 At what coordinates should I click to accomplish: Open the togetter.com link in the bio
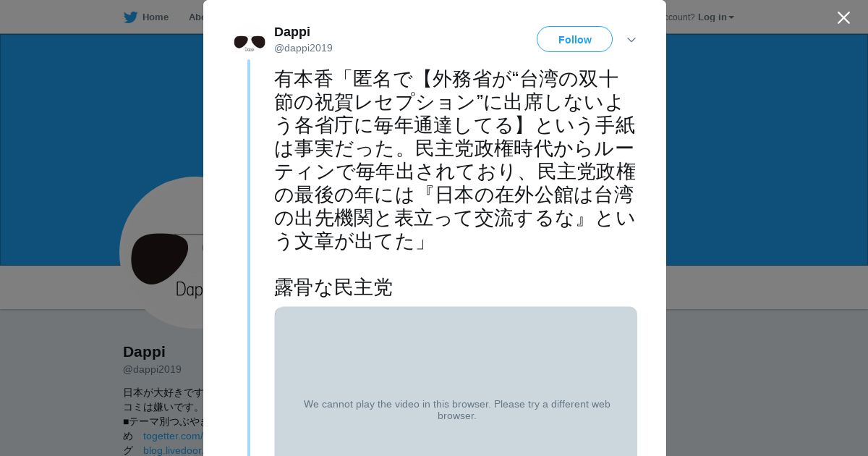coord(173,436)
